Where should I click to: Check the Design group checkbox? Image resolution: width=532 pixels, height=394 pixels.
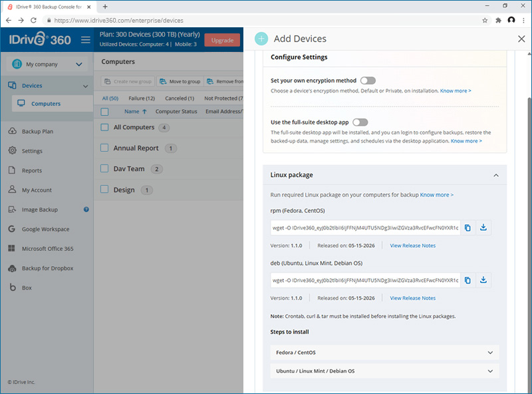click(x=104, y=189)
